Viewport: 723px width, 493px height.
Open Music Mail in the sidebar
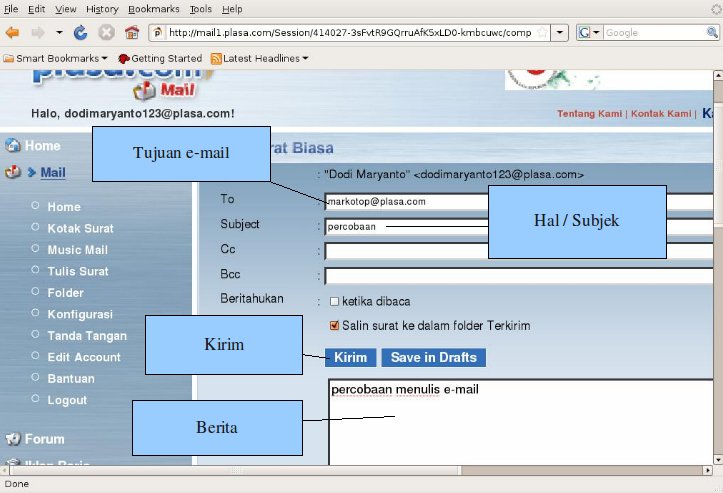[77, 250]
